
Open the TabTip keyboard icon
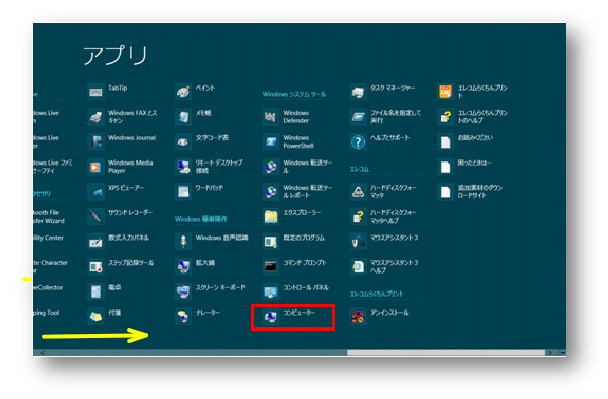(95, 92)
